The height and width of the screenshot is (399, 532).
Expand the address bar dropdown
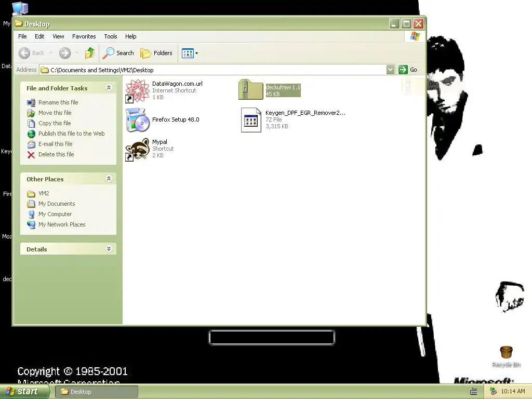[390, 70]
